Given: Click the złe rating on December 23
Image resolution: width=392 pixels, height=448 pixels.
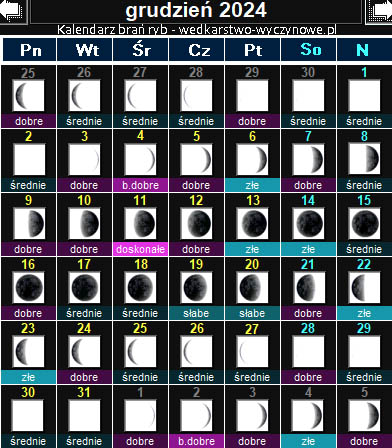Looking at the screenshot, I should pos(28,377).
